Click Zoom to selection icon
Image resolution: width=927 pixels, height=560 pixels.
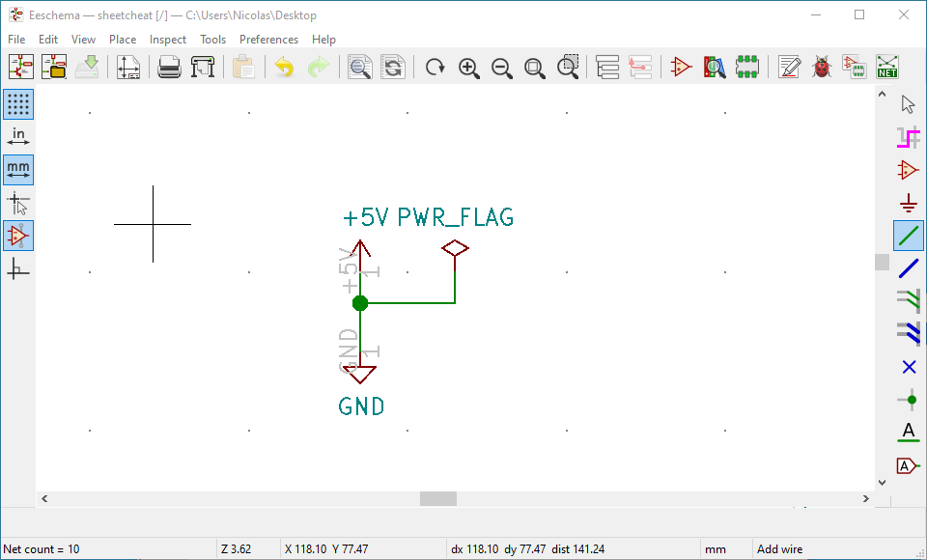pos(568,67)
